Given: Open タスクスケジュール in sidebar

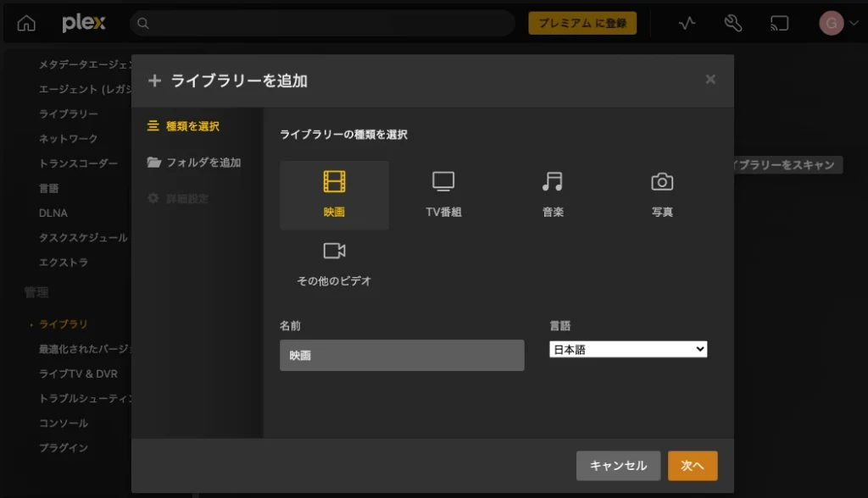Looking at the screenshot, I should (x=83, y=238).
